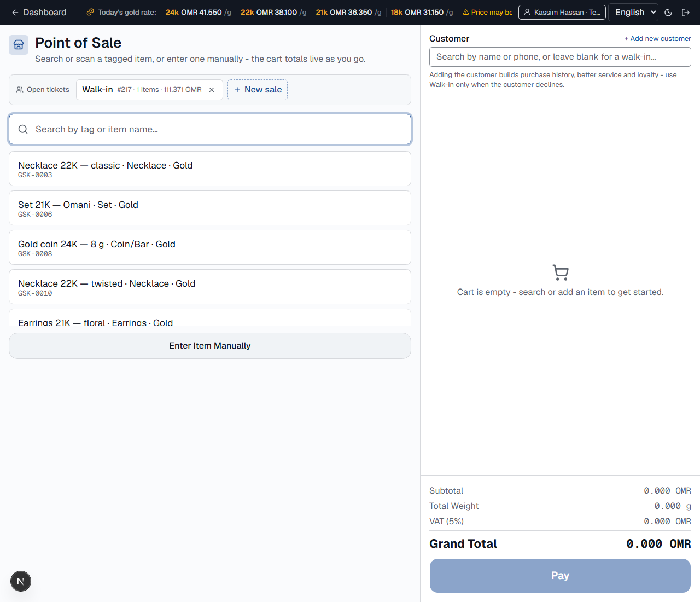This screenshot has width=700, height=602.
Task: Click the Open tickets people icon
Action: (20, 90)
